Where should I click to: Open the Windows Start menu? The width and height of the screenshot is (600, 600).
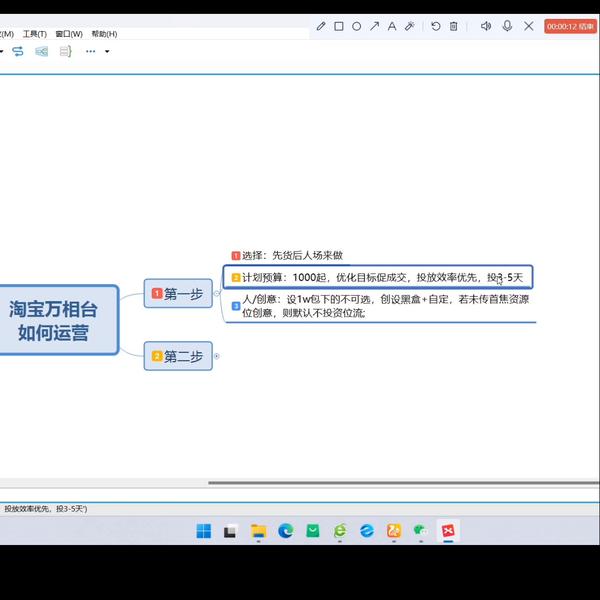[x=204, y=531]
